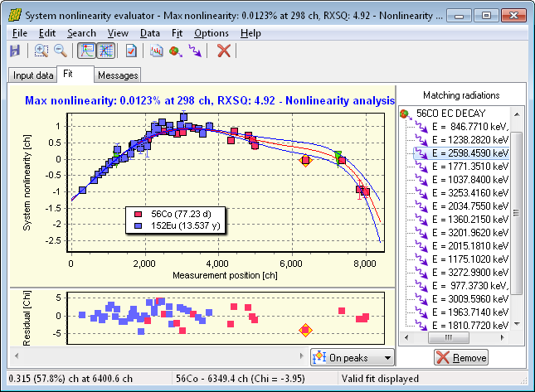Open the File menu
The width and height of the screenshot is (535, 392).
pos(20,33)
